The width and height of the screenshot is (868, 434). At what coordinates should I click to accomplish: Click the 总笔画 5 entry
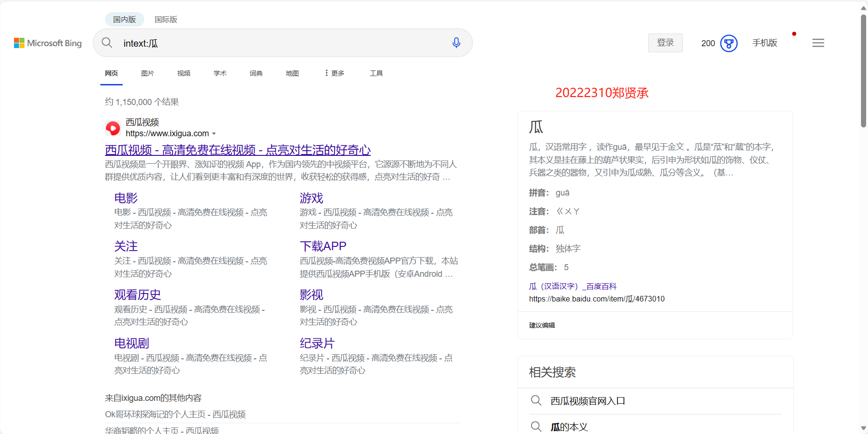pos(549,267)
